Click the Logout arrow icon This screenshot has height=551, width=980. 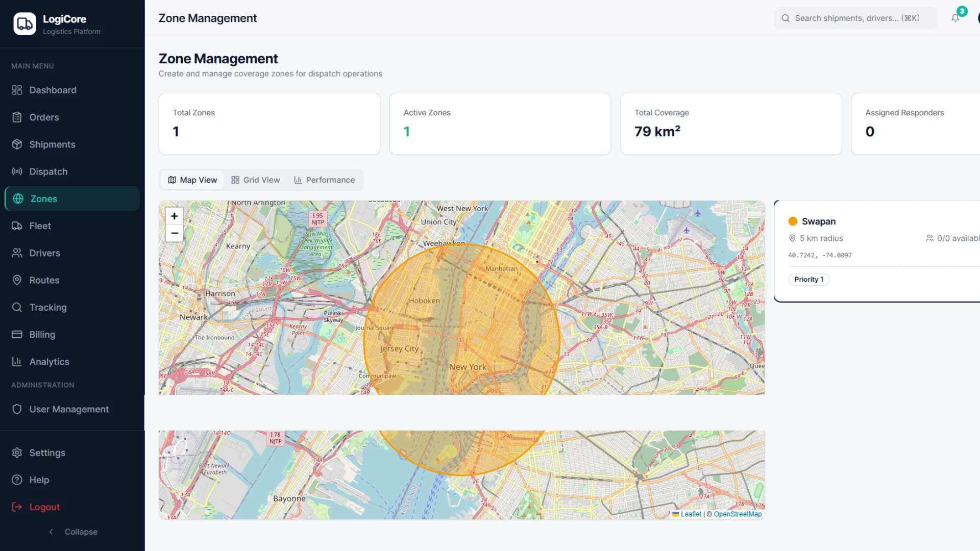click(x=17, y=507)
